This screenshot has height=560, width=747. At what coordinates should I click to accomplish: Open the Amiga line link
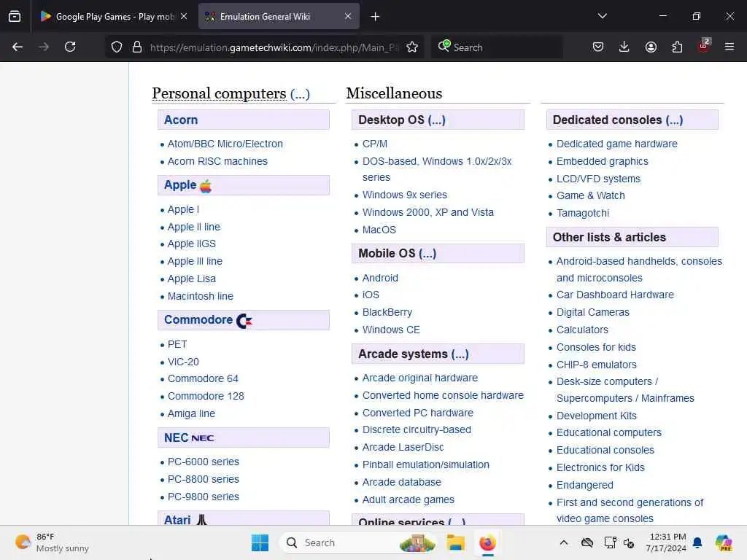(192, 414)
